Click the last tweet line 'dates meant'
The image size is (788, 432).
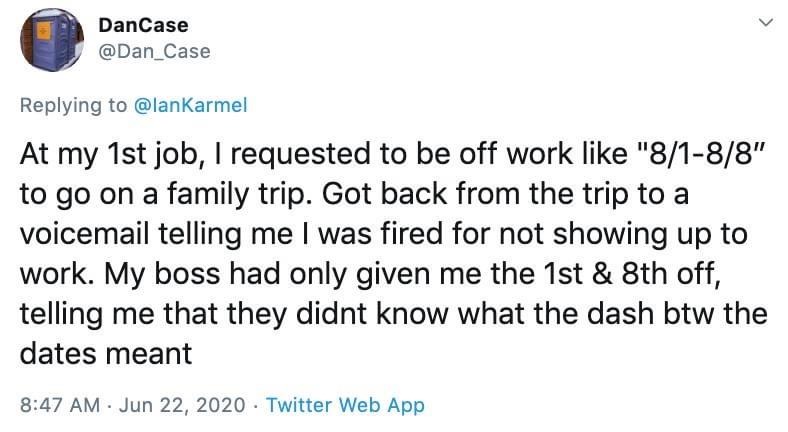tap(106, 354)
